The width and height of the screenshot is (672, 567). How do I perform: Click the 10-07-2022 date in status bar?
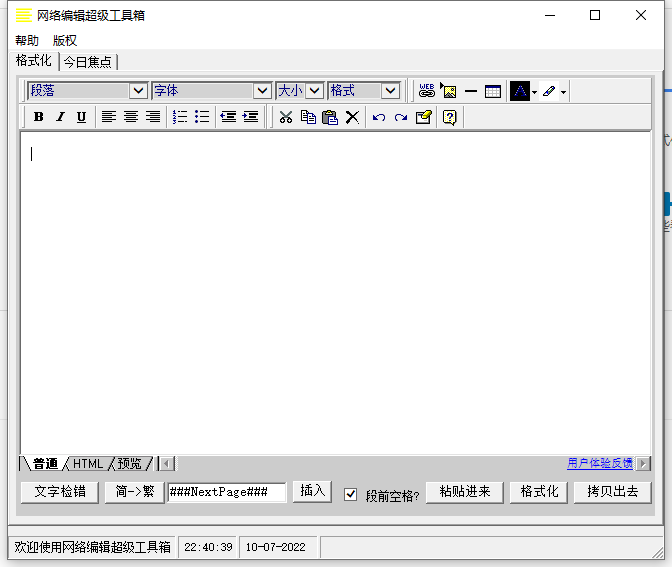pyautogui.click(x=276, y=547)
